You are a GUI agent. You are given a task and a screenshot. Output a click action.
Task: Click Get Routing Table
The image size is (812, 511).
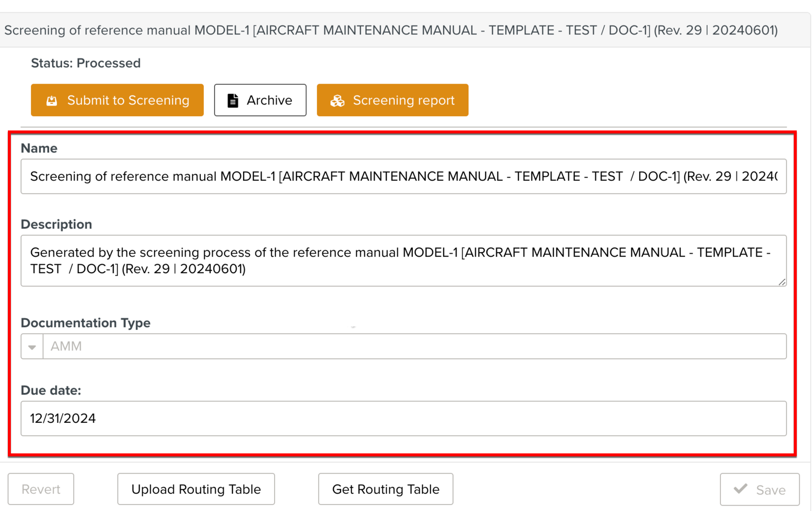(x=385, y=489)
